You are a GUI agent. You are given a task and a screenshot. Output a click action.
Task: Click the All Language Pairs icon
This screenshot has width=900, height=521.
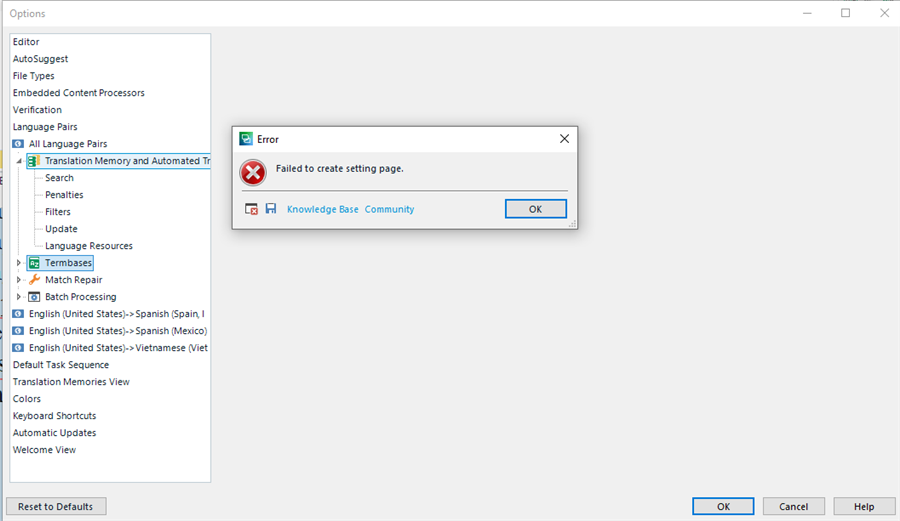tap(18, 143)
